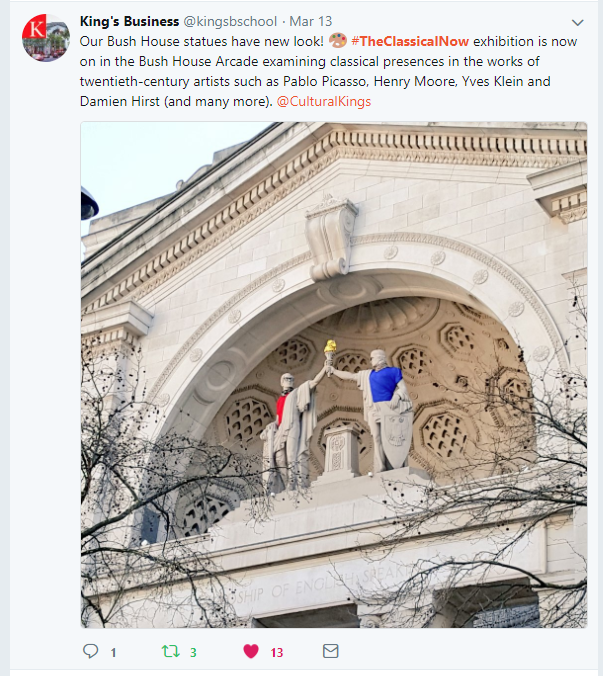Open the Bush House statues photo
The width and height of the screenshot is (603, 676).
pyautogui.click(x=334, y=375)
